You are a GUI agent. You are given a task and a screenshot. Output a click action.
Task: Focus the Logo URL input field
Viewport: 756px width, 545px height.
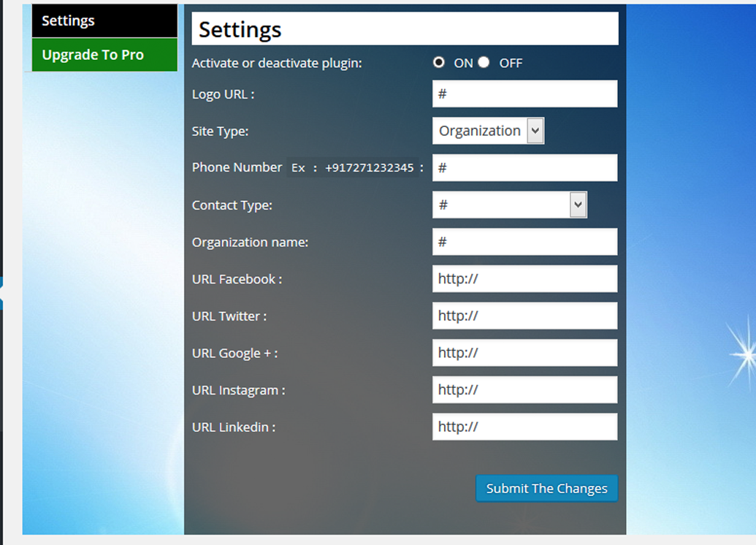524,94
